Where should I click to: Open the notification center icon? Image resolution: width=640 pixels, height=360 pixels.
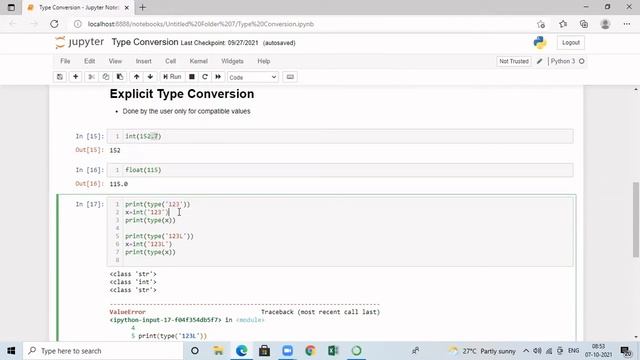click(626, 351)
